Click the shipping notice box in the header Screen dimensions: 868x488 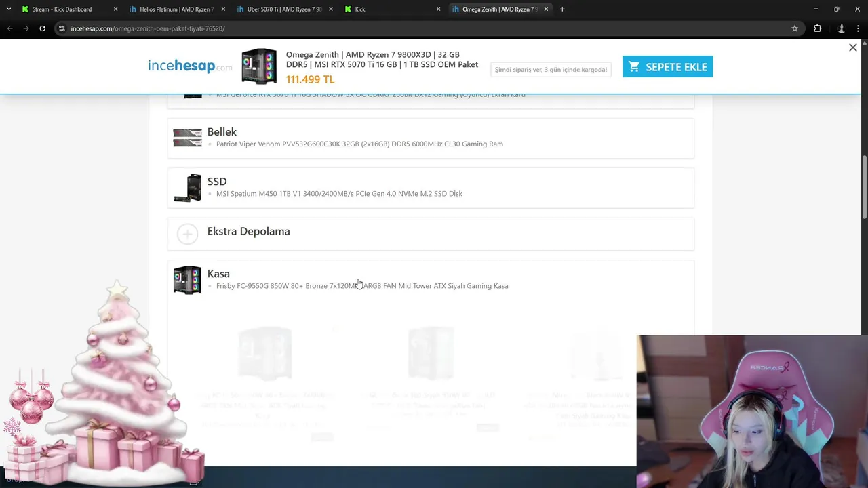(x=551, y=69)
